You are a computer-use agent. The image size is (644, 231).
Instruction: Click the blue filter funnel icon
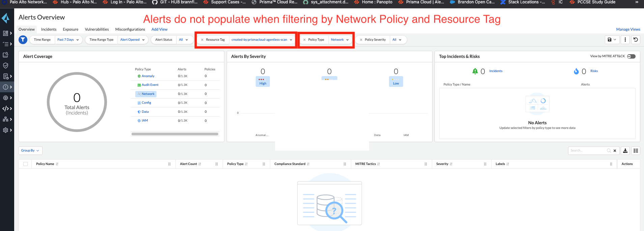pos(23,40)
